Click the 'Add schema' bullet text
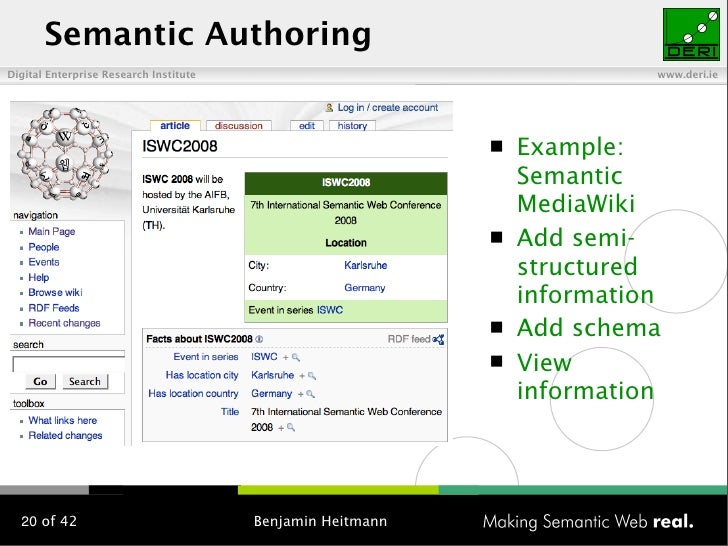728x546 pixels. [x=589, y=328]
